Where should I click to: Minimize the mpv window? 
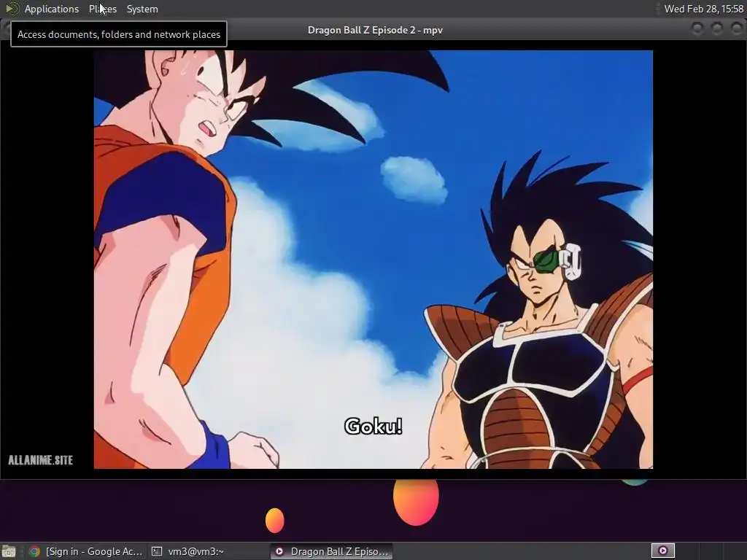[x=697, y=29]
